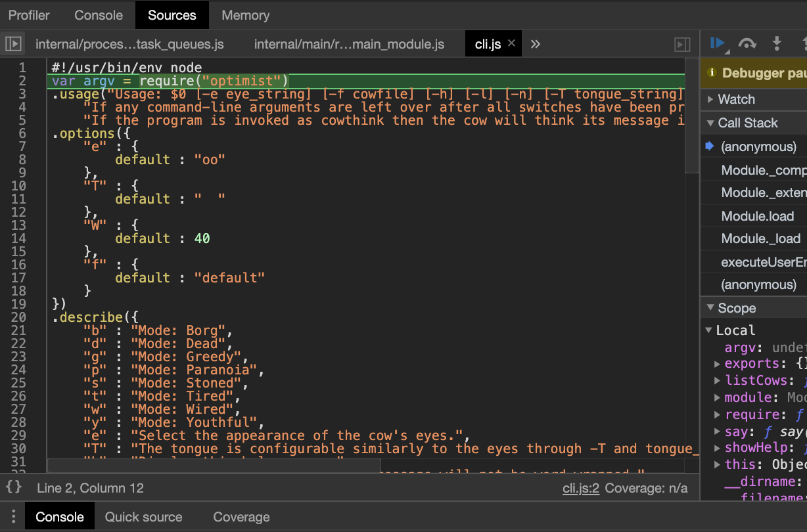Step over next function call
This screenshot has height=532, width=807.
[747, 44]
